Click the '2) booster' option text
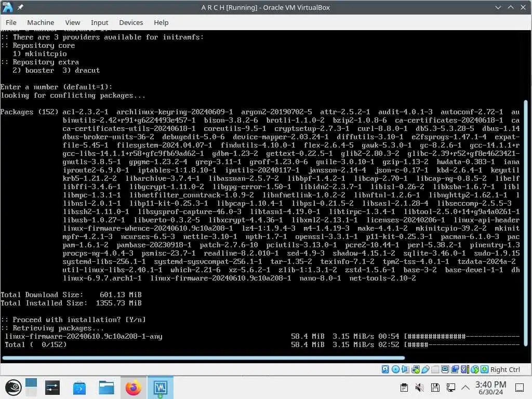The image size is (532, 399). point(33,70)
